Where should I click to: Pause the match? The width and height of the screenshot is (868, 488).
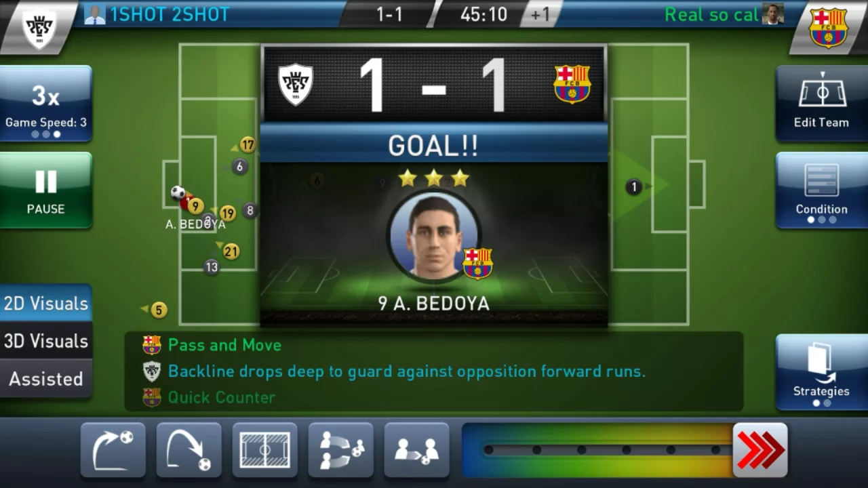[x=45, y=190]
